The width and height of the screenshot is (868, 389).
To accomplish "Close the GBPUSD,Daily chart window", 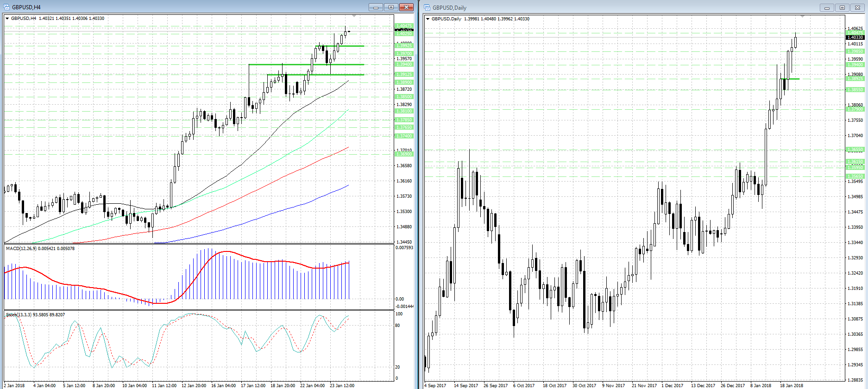I will (x=857, y=7).
